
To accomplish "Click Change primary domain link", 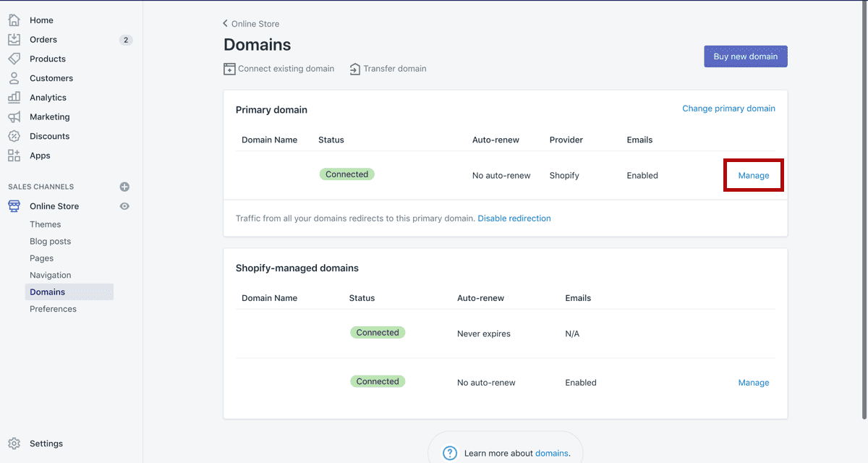I will coord(728,109).
